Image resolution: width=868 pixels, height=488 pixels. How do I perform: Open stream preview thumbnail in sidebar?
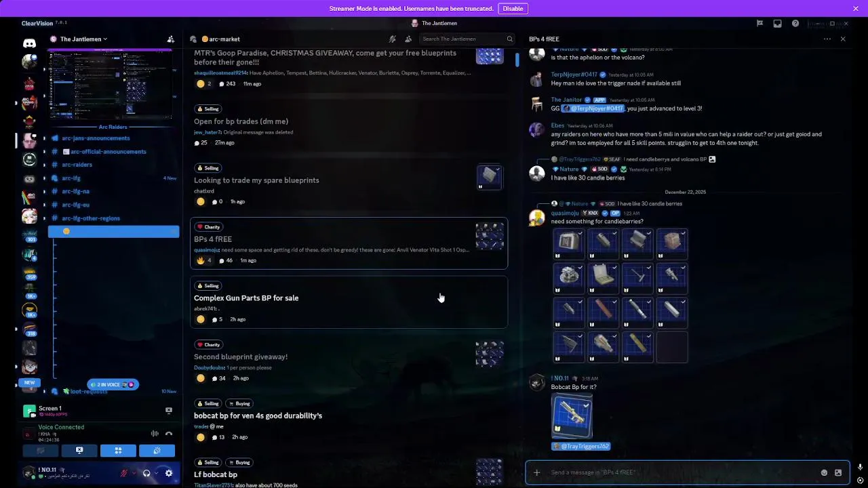pyautogui.click(x=110, y=84)
